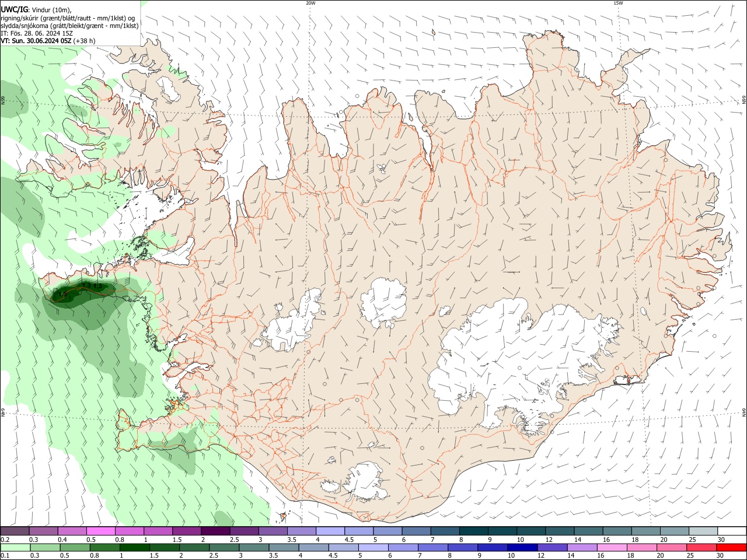Click the 0.1 label on the lower scale

(5, 555)
